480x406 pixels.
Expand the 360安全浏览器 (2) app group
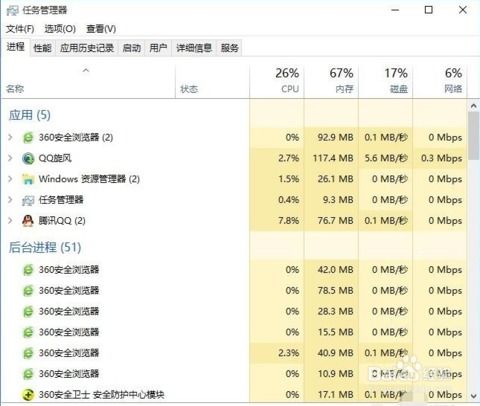(x=10, y=137)
